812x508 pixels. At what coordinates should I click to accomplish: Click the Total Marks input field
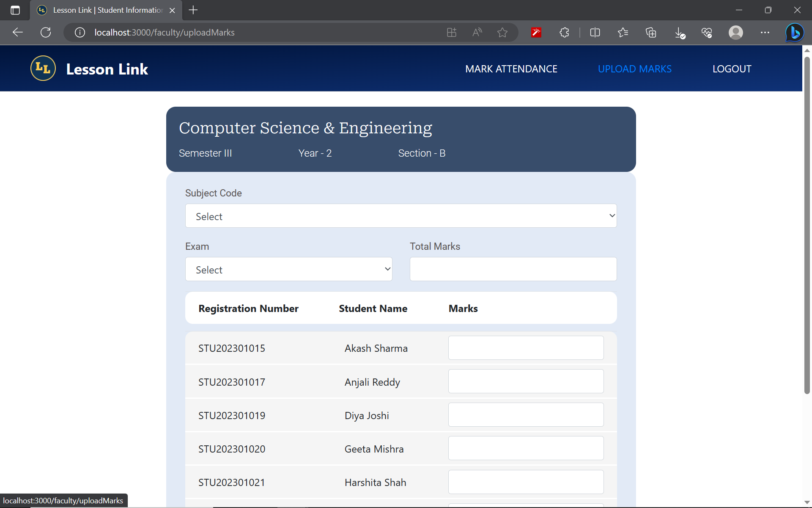pyautogui.click(x=513, y=269)
